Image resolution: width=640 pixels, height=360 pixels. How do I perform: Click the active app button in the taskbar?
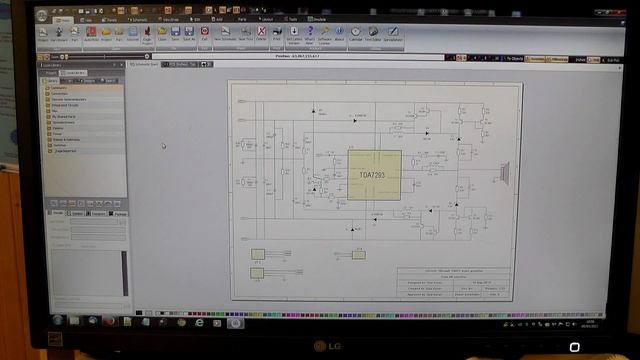[x=235, y=323]
